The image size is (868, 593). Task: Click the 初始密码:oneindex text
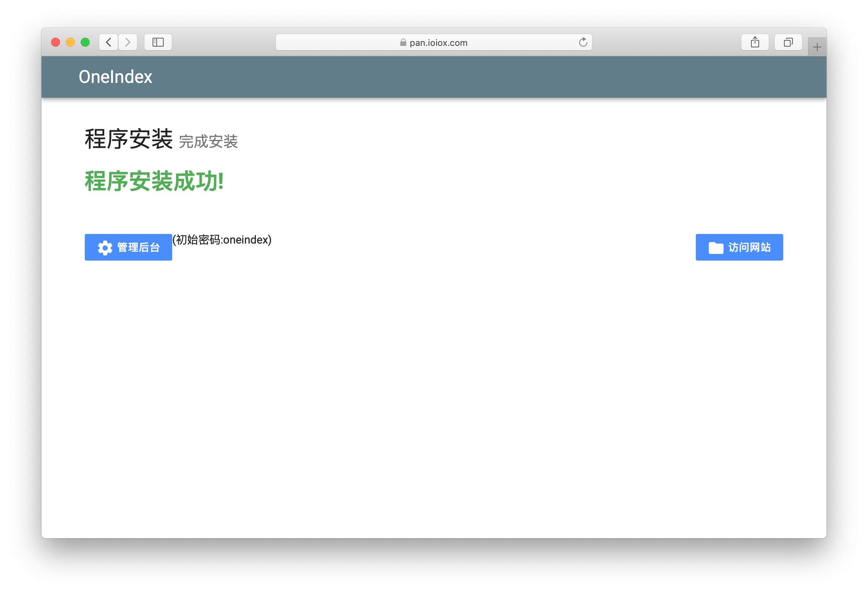tap(222, 240)
